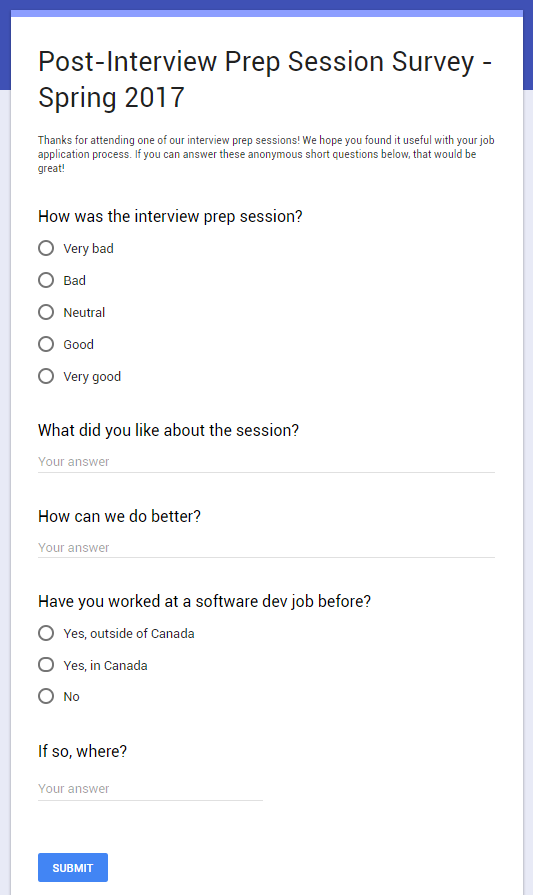This screenshot has height=895, width=533.
Task: Pick the "Good" radio option
Action: coord(46,344)
